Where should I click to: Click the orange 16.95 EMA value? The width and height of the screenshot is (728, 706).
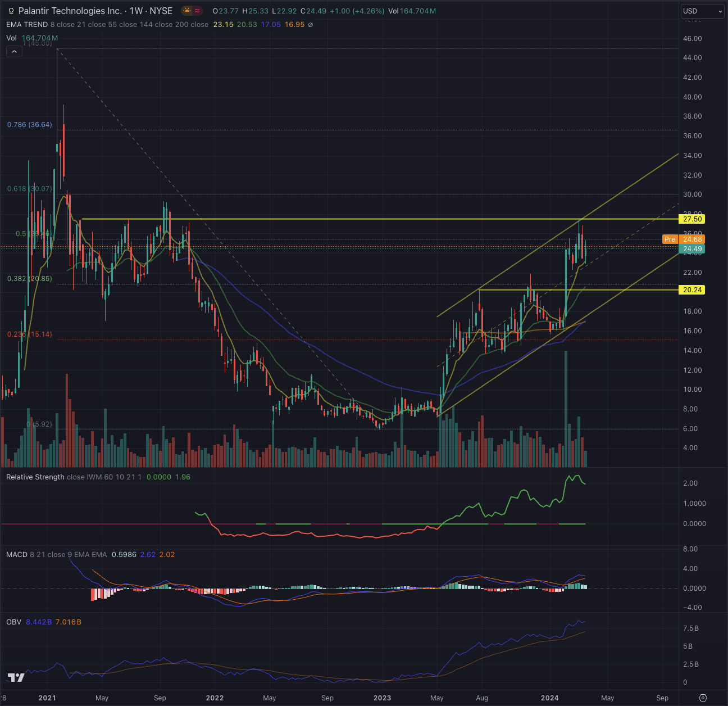click(x=294, y=25)
